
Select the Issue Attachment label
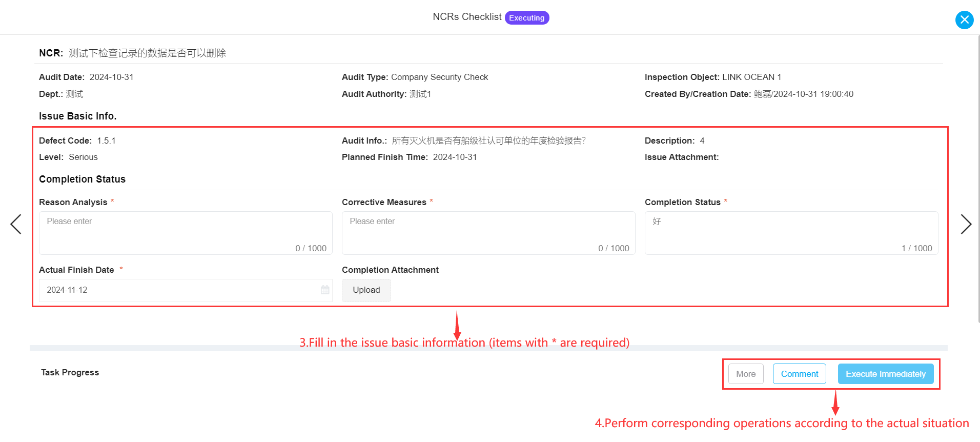(x=682, y=157)
